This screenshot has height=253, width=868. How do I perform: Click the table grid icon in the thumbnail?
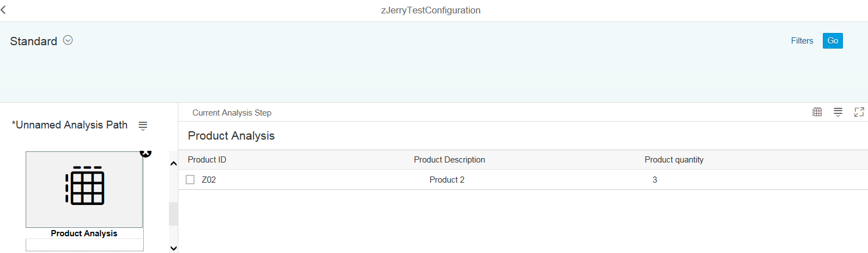point(85,185)
